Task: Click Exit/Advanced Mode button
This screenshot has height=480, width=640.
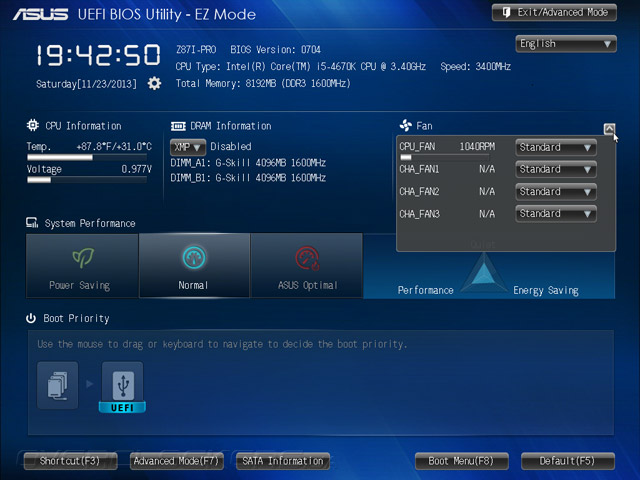Action: (x=554, y=13)
